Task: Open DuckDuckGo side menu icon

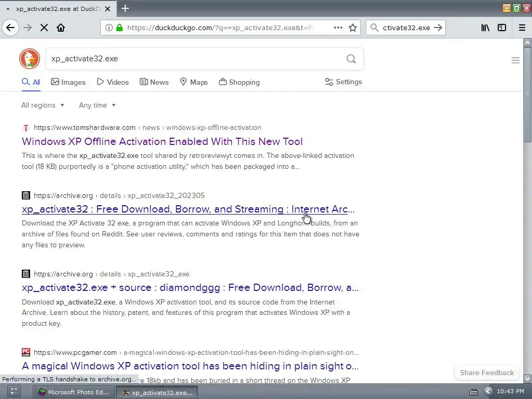Action: point(515,60)
